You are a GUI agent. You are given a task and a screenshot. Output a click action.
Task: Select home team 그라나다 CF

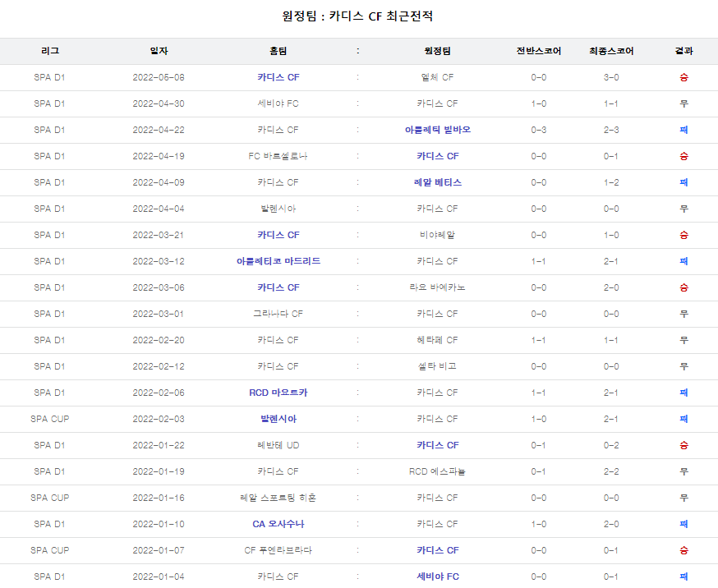click(x=278, y=314)
